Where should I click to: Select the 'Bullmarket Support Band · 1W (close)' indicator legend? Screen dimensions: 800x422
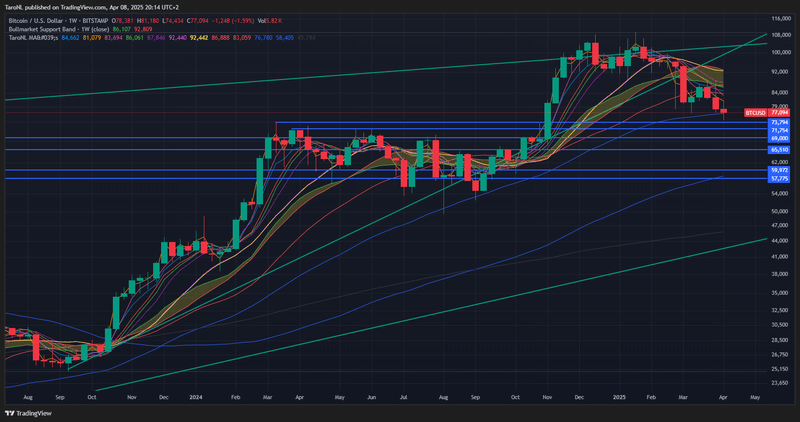pos(59,30)
